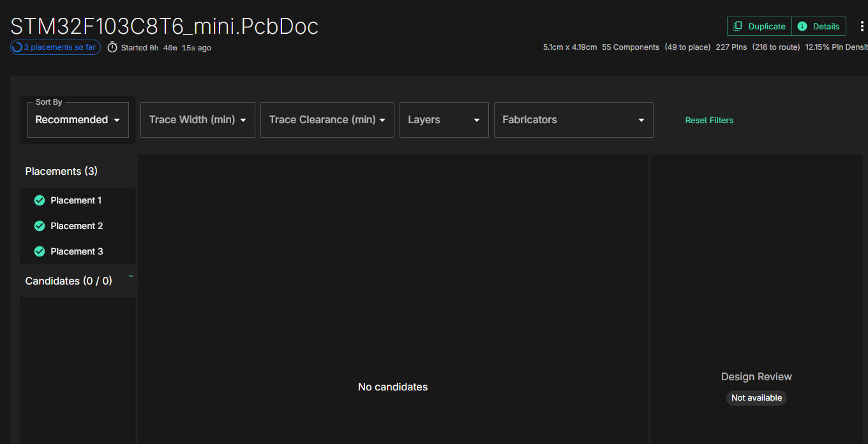Viewport: 868px width, 444px height.
Task: Select Placement 3 in the list
Action: point(78,251)
